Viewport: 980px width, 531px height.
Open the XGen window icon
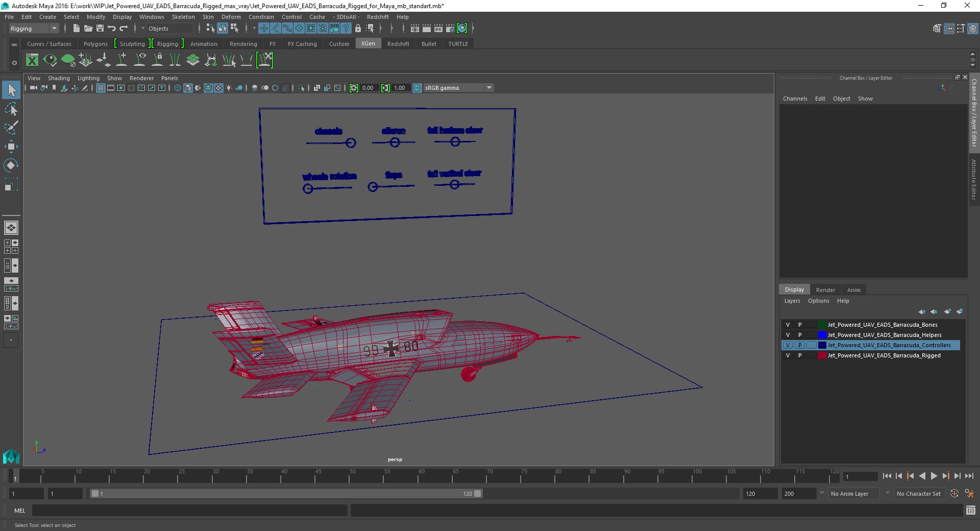click(x=32, y=60)
